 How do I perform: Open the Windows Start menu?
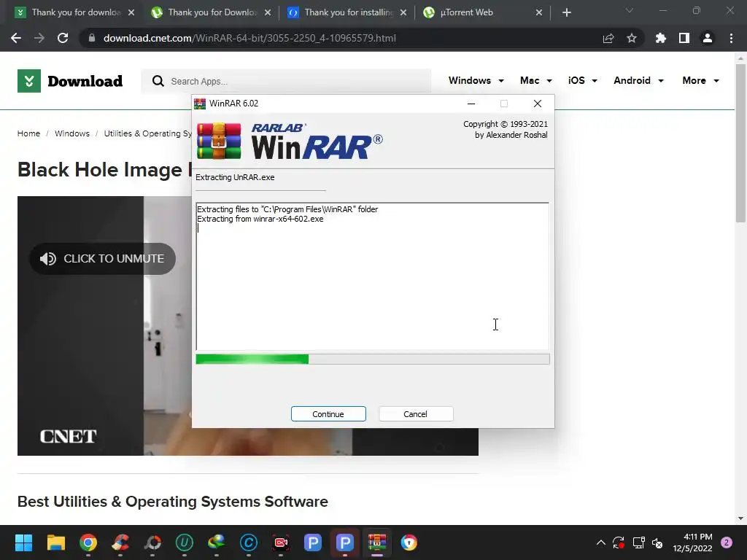(23, 542)
